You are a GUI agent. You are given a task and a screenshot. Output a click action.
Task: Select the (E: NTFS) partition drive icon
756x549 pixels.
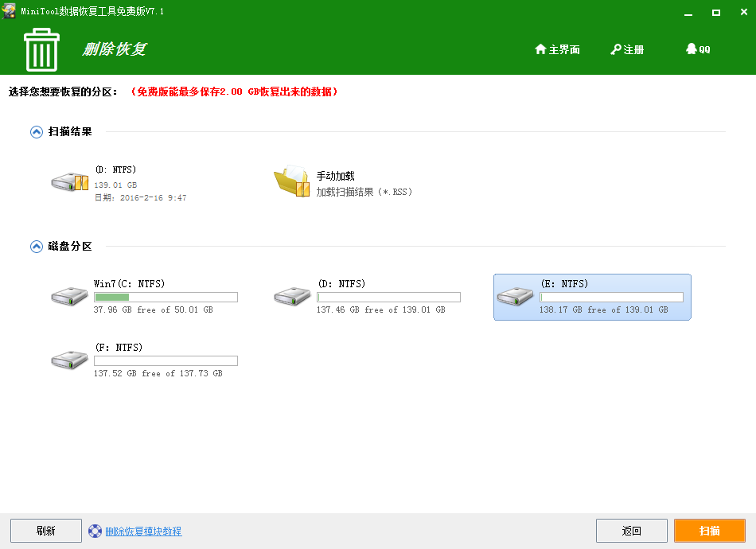point(515,295)
